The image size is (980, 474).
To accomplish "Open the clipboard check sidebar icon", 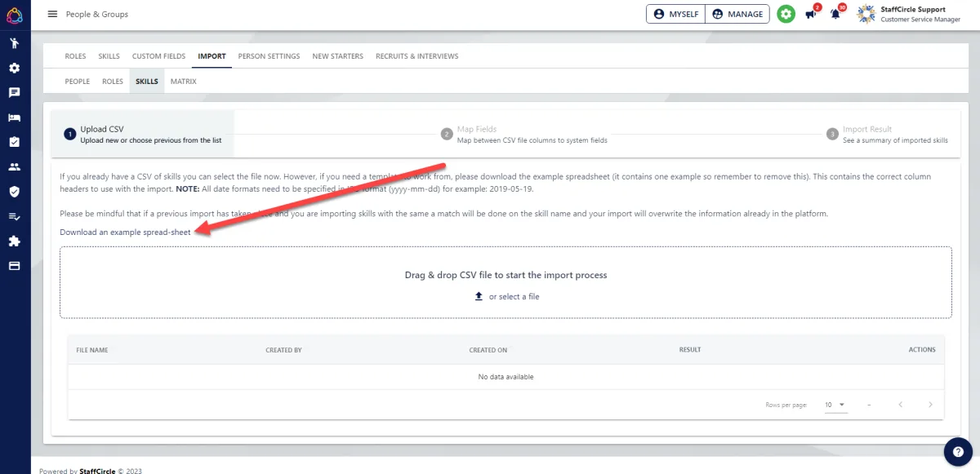I will (15, 142).
